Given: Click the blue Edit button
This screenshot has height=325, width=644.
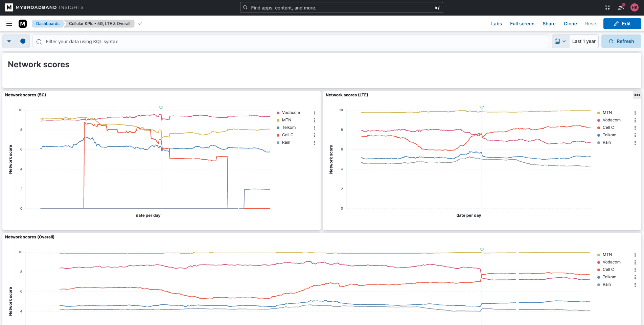Looking at the screenshot, I should coord(622,24).
